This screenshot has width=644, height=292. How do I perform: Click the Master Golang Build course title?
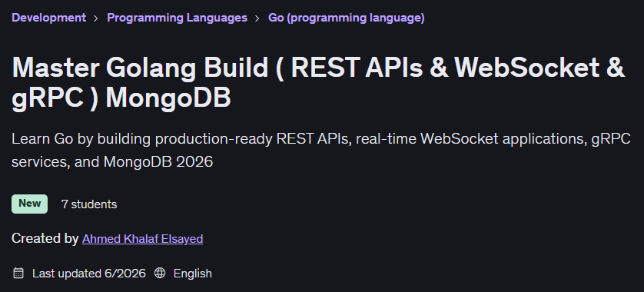318,82
